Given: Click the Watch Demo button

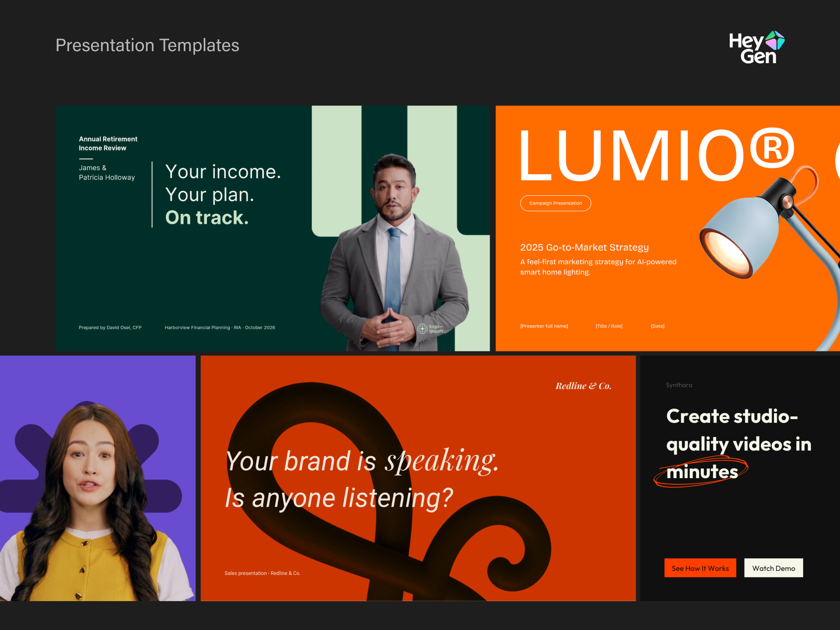Looking at the screenshot, I should (773, 568).
